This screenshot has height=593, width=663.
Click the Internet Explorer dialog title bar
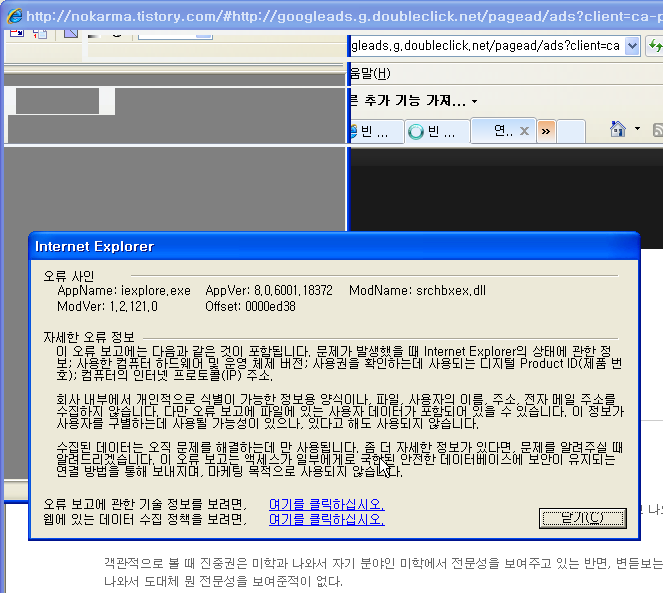334,246
